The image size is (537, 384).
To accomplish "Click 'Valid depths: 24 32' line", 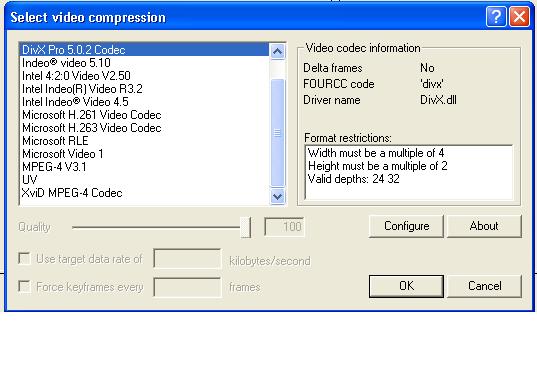I will click(x=353, y=179).
